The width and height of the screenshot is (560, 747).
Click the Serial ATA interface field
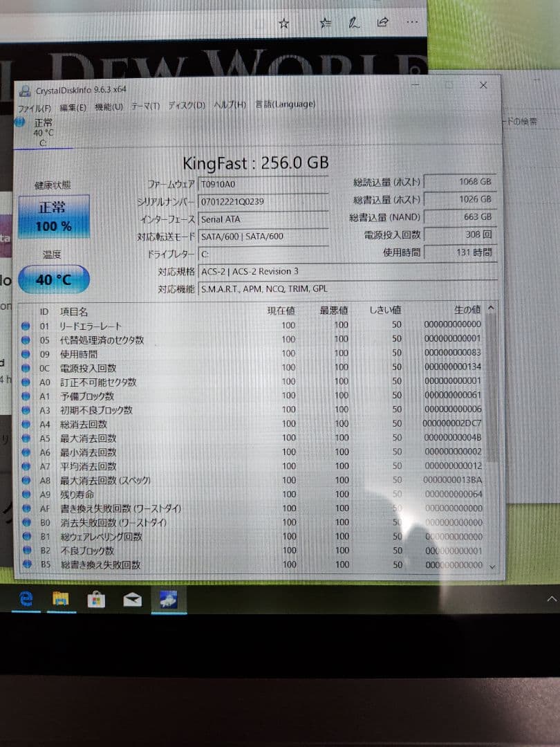[263, 219]
